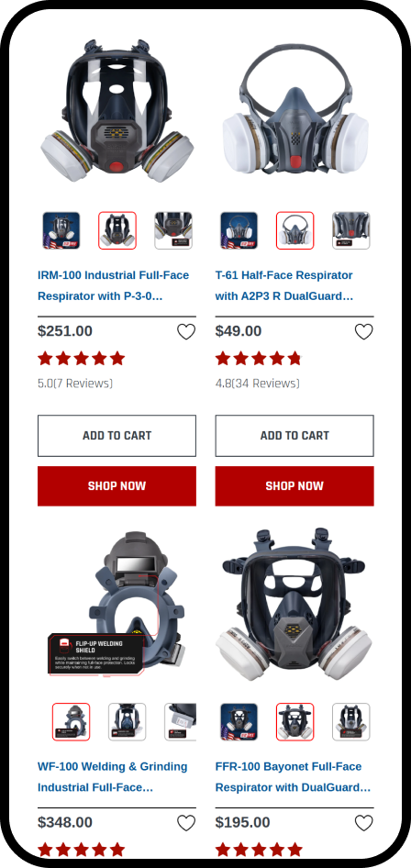Show third T-61 respirator thumbnail image
The width and height of the screenshot is (411, 868).
tap(350, 230)
